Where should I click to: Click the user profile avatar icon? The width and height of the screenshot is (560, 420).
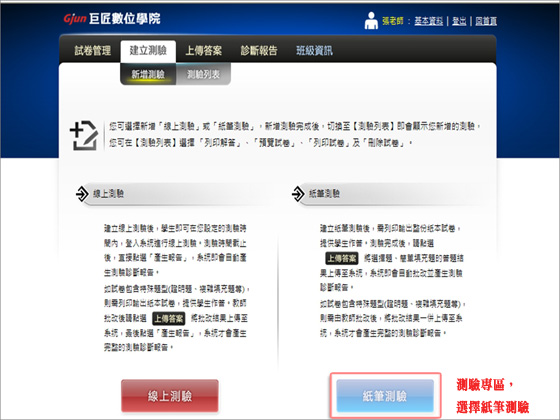pos(371,20)
